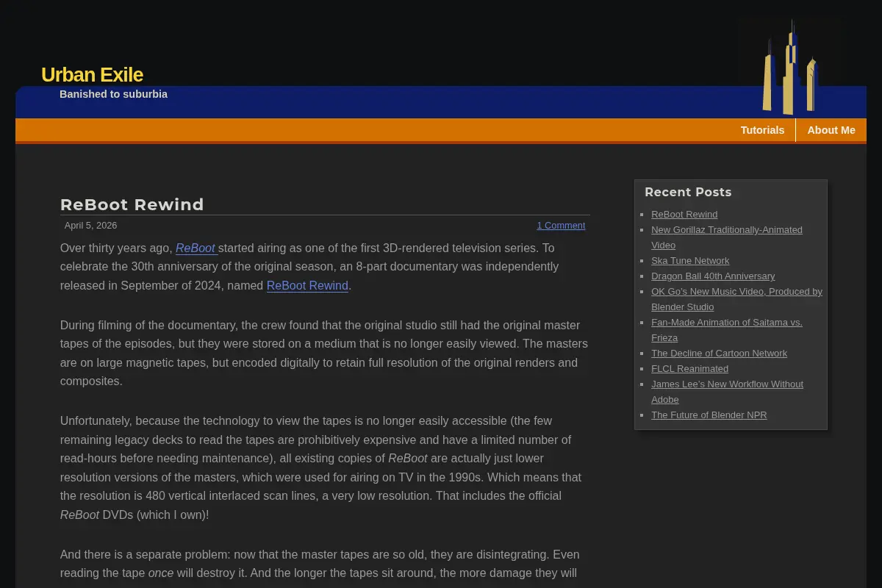Open FLCL Reanimated post
The width and height of the screenshot is (882, 588).
click(x=689, y=369)
